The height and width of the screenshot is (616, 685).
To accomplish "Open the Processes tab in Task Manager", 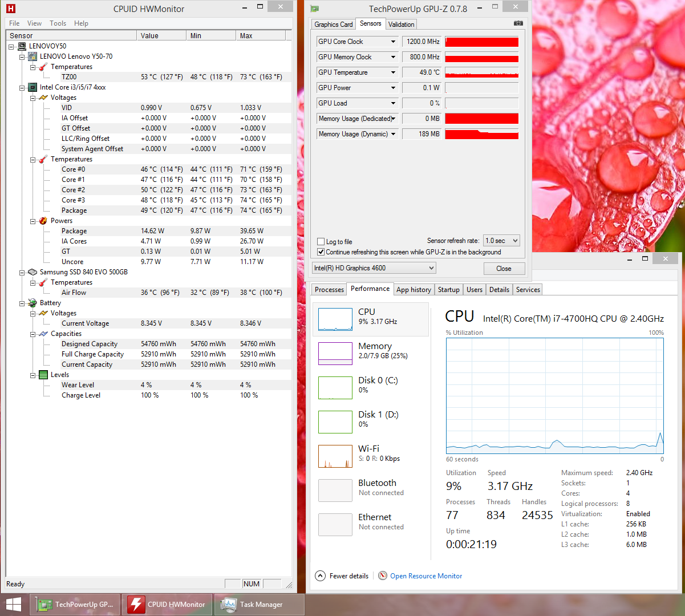I will click(329, 290).
